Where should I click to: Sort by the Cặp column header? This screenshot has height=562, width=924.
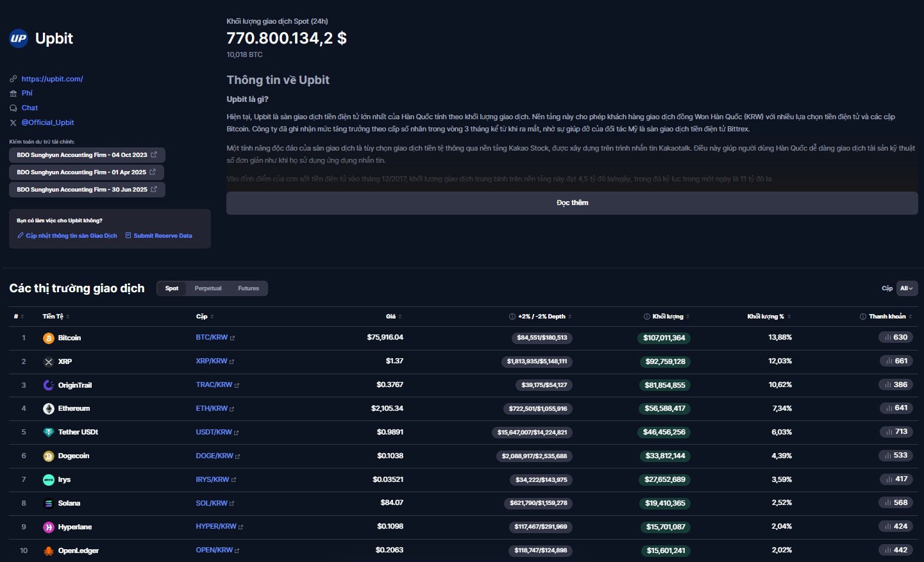click(205, 317)
